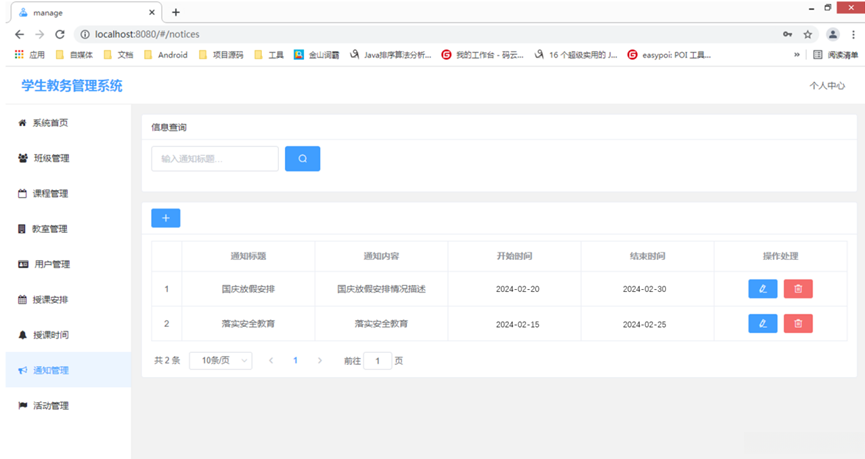Viewport: 865px width, 459px height.
Task: Expand the bookmarks overflow chevron
Action: click(797, 55)
